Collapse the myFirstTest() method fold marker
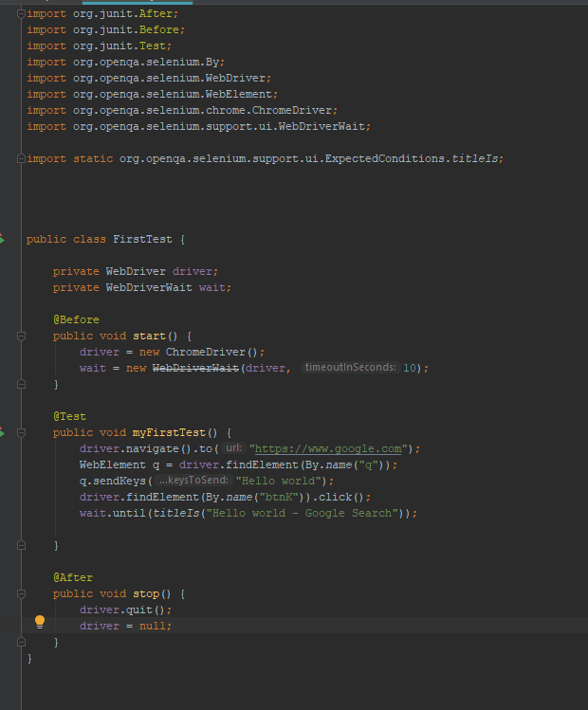The height and width of the screenshot is (710, 588). 21,433
